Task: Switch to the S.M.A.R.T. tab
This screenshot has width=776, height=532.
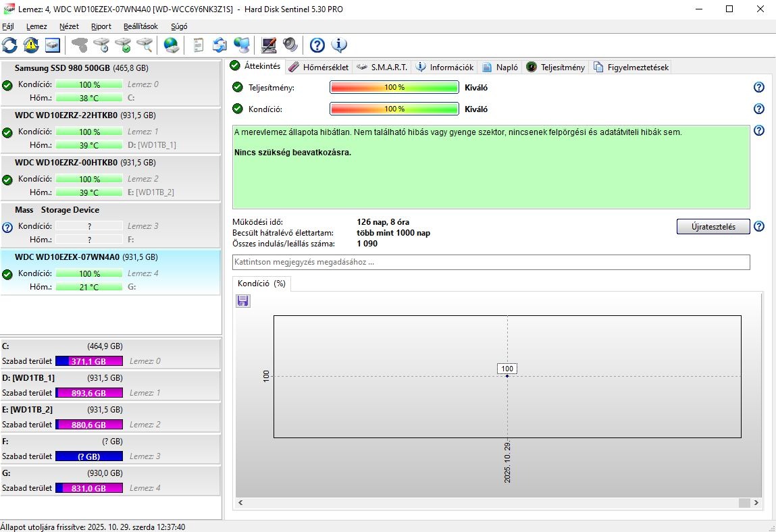Action: point(382,68)
